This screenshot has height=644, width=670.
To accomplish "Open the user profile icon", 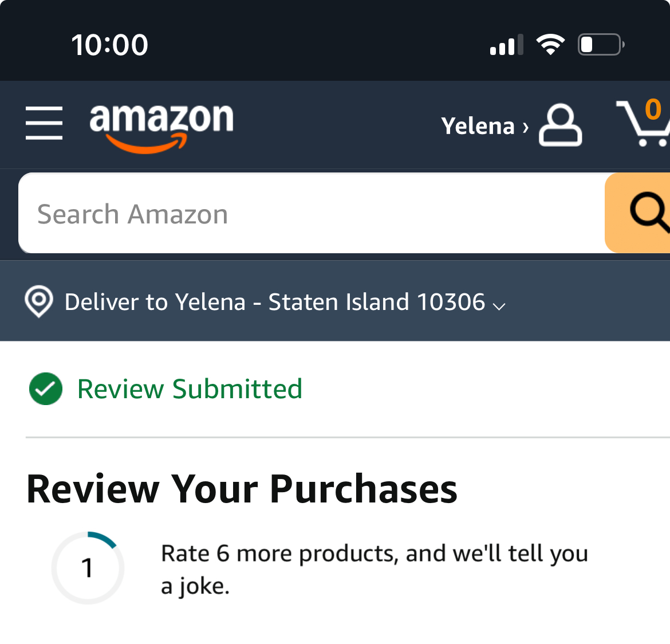I will pos(560,125).
